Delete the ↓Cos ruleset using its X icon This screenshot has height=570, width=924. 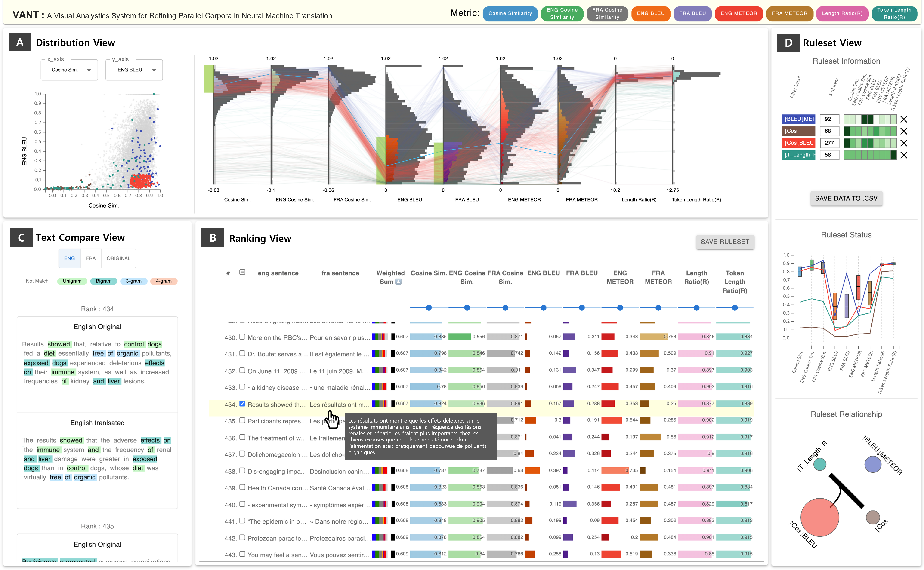904,131
